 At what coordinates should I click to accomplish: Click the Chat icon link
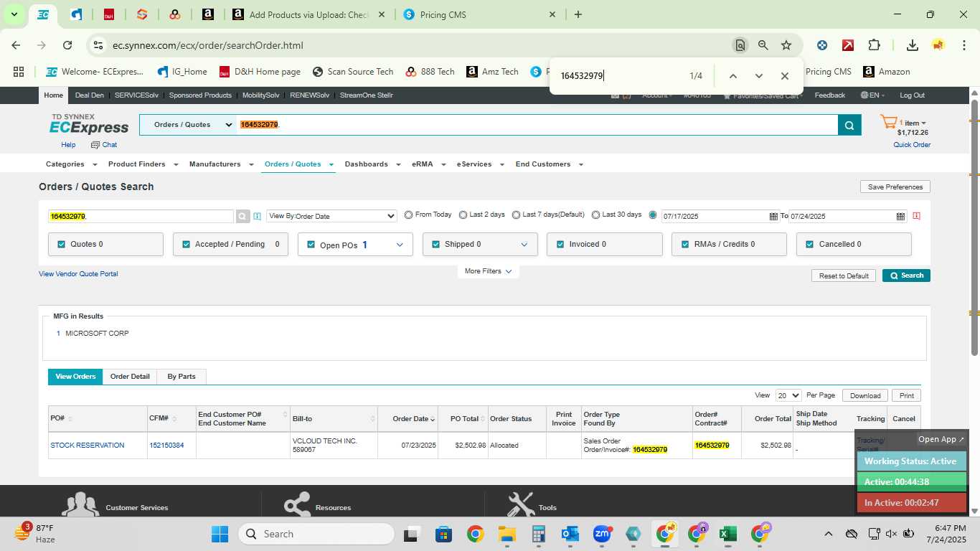[x=103, y=145]
